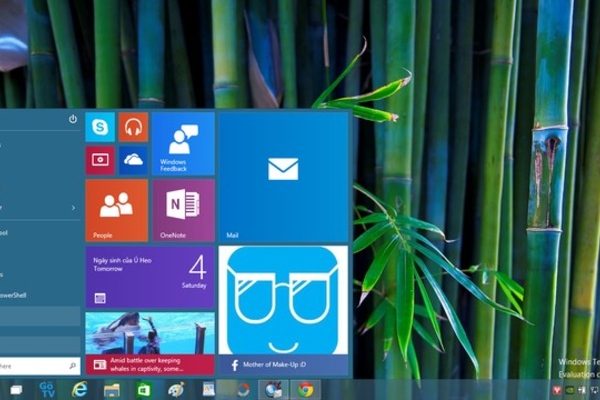Open the People tile

pyautogui.click(x=117, y=211)
